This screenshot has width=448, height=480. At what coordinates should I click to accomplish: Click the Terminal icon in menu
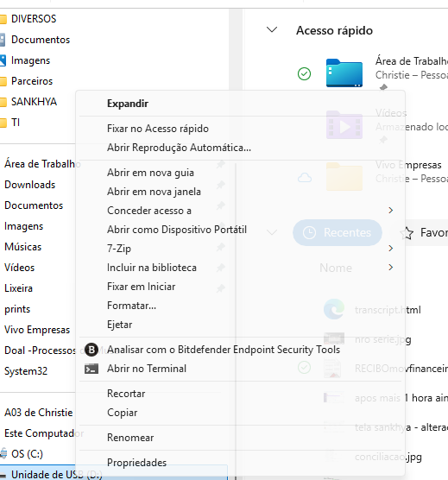tap(91, 369)
